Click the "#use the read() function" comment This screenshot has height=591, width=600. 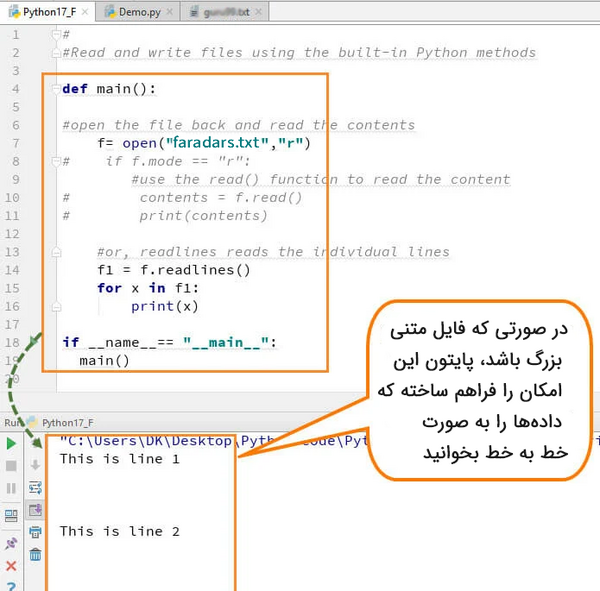click(x=321, y=180)
